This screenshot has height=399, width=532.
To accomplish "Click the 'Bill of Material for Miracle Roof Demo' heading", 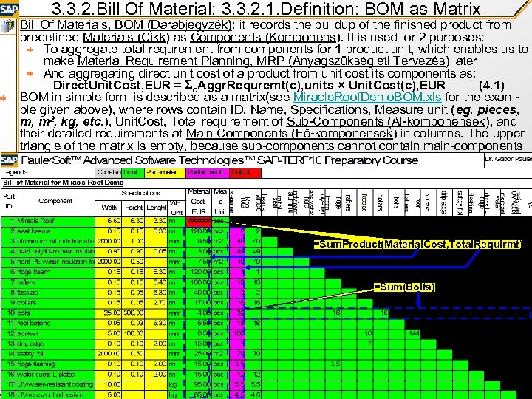I will coord(64,183).
